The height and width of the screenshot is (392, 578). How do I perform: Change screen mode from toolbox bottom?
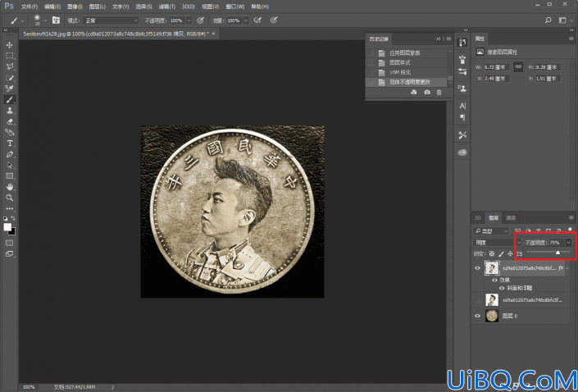10,253
